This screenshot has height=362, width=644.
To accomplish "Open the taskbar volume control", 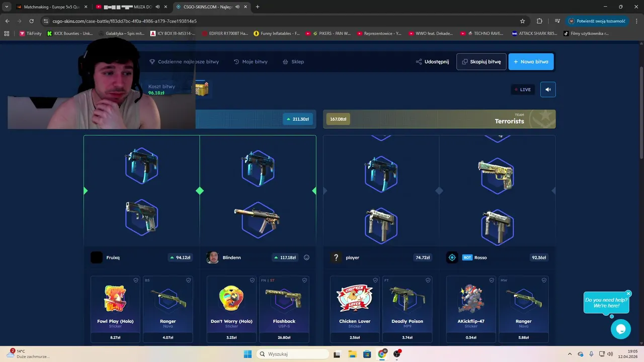I will 610,354.
